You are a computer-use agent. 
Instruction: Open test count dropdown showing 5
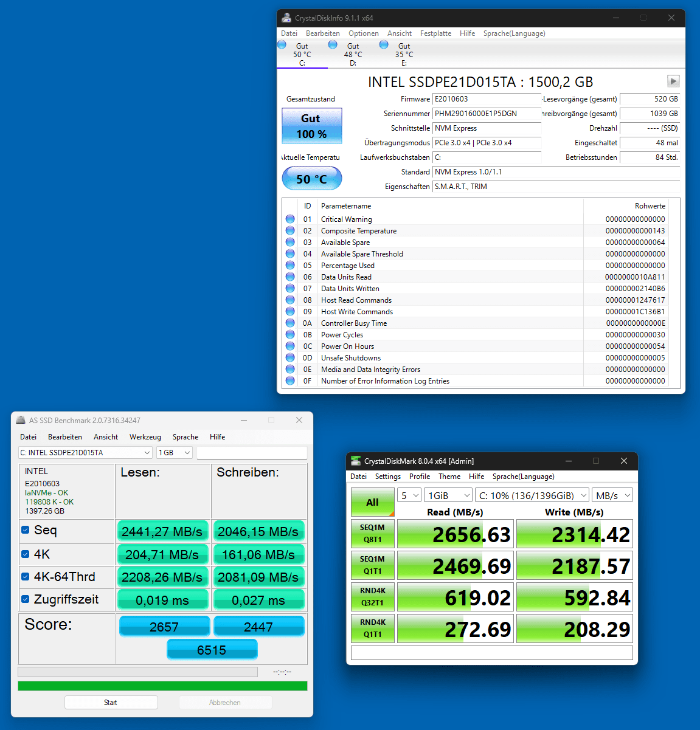click(409, 495)
